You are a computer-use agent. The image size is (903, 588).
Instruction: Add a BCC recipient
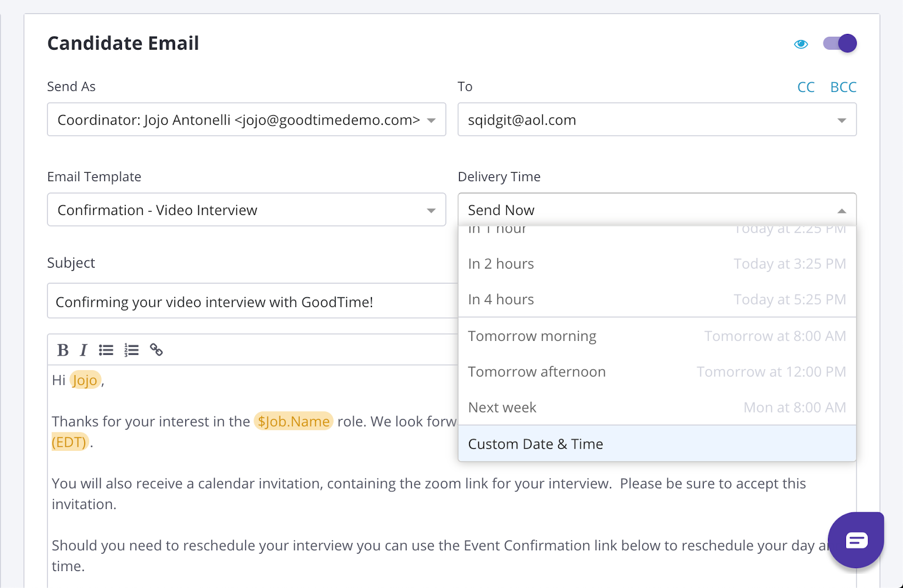(x=843, y=87)
